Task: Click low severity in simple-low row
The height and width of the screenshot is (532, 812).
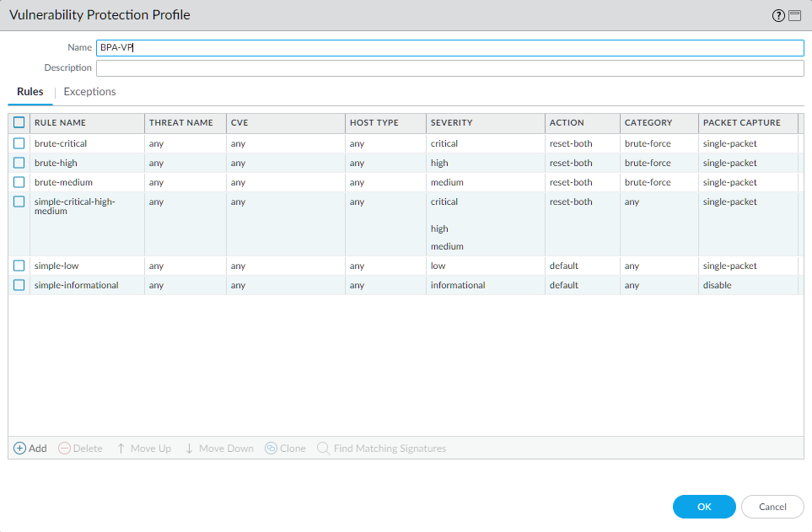Action: [x=438, y=266]
